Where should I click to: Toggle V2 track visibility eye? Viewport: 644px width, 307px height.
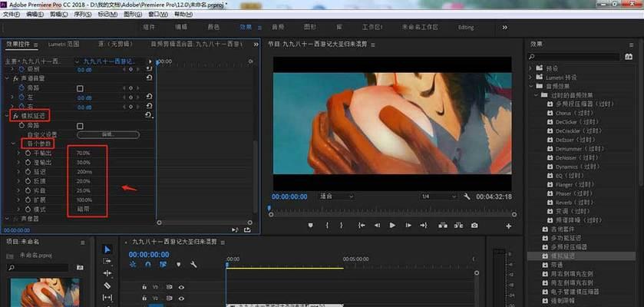[180, 299]
